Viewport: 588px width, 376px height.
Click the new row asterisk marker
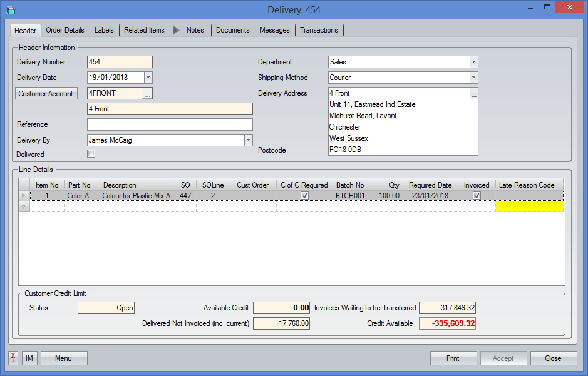pos(24,207)
